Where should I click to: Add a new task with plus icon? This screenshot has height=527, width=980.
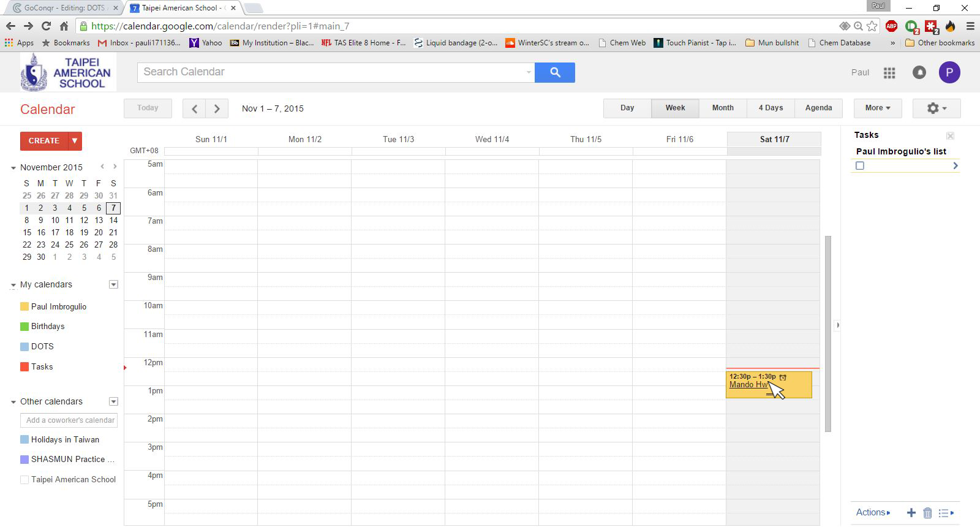click(911, 513)
